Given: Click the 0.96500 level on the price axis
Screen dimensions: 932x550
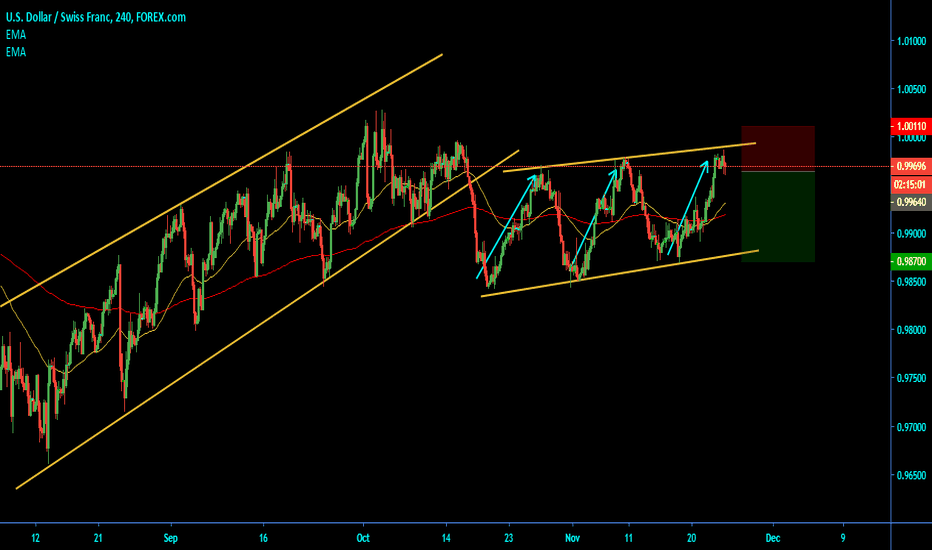Looking at the screenshot, I should click(x=909, y=478).
